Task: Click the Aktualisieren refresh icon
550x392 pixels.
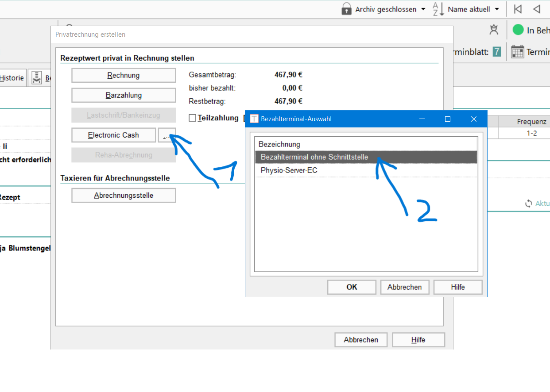Action: tap(528, 204)
